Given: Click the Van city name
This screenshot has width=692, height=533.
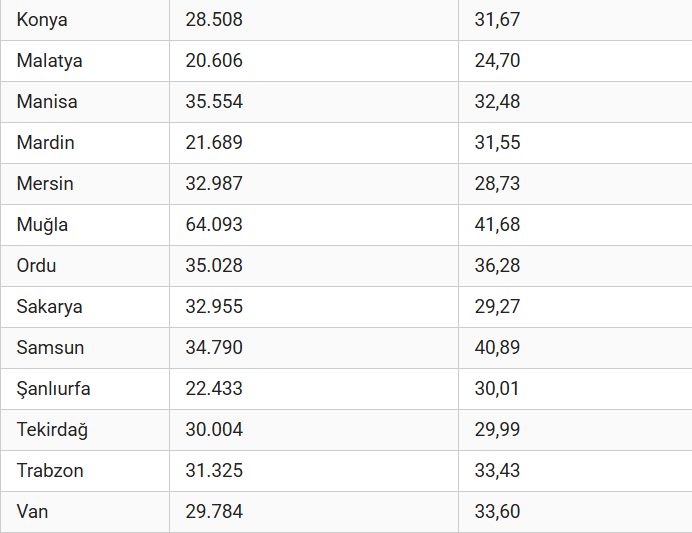Looking at the screenshot, I should click(x=32, y=512).
